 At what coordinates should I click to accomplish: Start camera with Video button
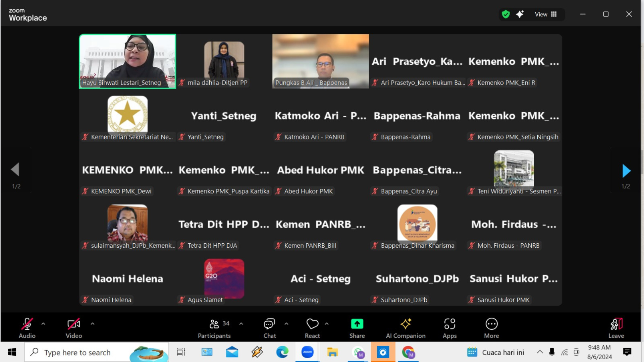tap(74, 328)
